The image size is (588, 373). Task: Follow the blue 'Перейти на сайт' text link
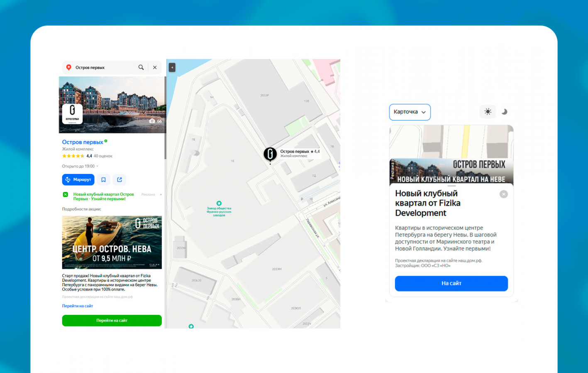(x=78, y=306)
